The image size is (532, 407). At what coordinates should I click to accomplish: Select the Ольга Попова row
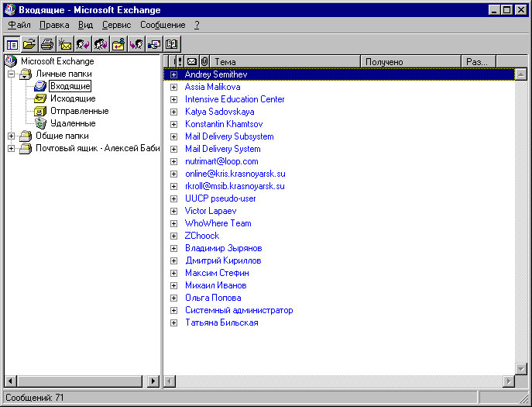pyautogui.click(x=339, y=298)
